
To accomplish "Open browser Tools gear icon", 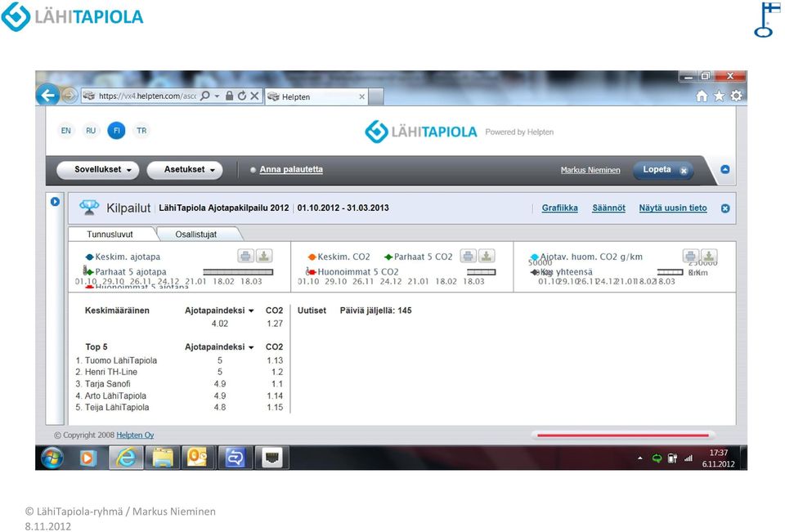I will click(737, 96).
